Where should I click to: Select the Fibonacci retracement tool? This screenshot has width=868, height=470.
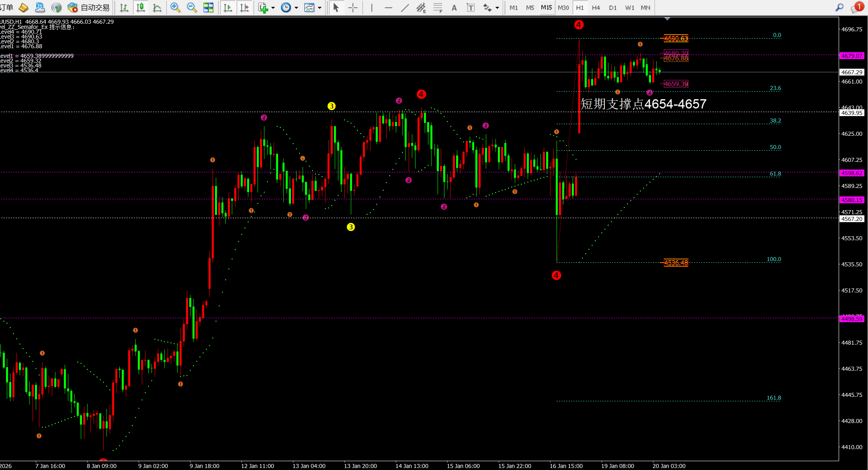[x=438, y=8]
